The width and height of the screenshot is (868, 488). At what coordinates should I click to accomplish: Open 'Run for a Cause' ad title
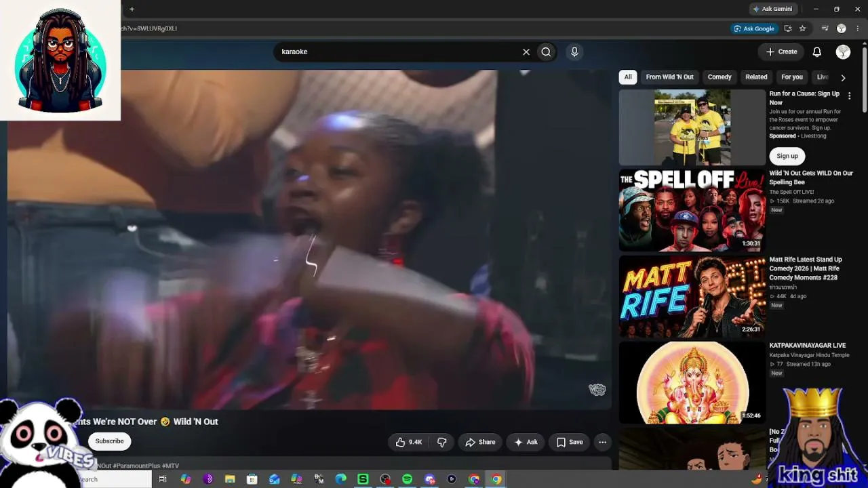(804, 98)
